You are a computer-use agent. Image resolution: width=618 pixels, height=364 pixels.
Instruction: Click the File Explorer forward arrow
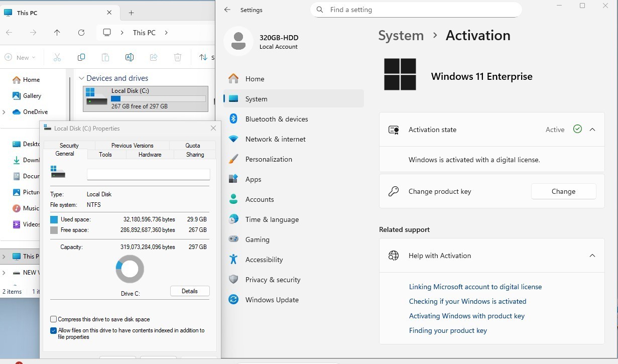coord(33,33)
